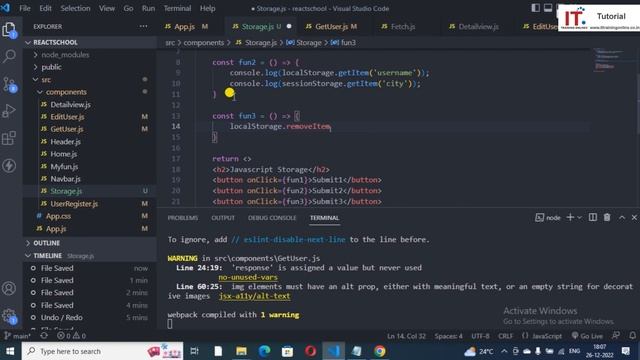
Task: Start Go Live server
Action: click(587, 336)
